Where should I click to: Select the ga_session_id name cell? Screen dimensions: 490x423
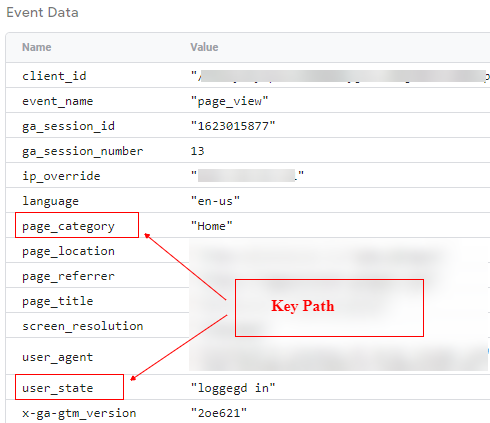tap(68, 126)
